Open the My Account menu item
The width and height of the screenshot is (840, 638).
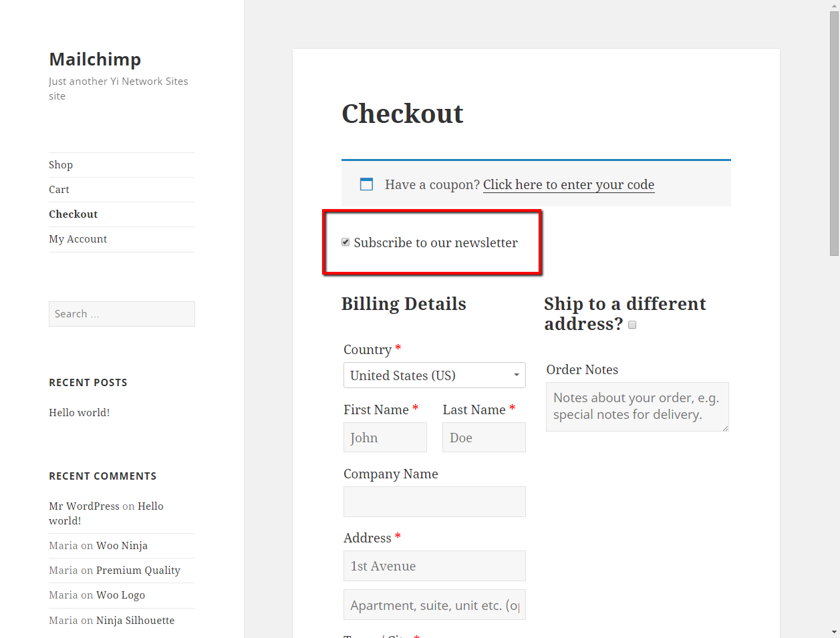78,239
